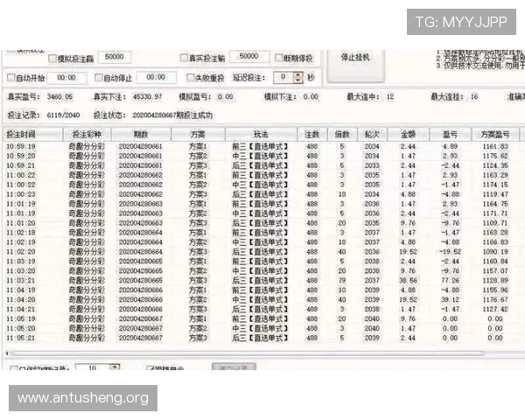
Task: Click the 倍数 cell showing 79
Action: (342, 281)
